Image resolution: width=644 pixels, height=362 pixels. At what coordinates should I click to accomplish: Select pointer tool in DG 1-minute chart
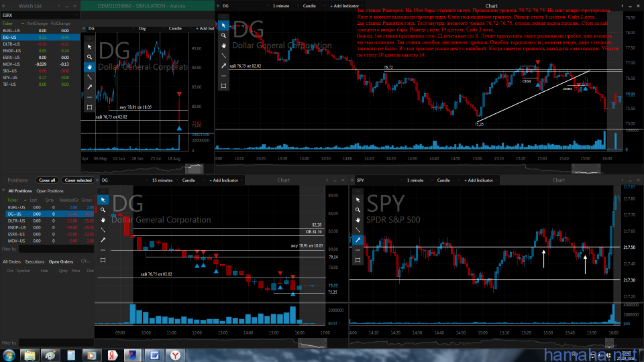[223, 25]
